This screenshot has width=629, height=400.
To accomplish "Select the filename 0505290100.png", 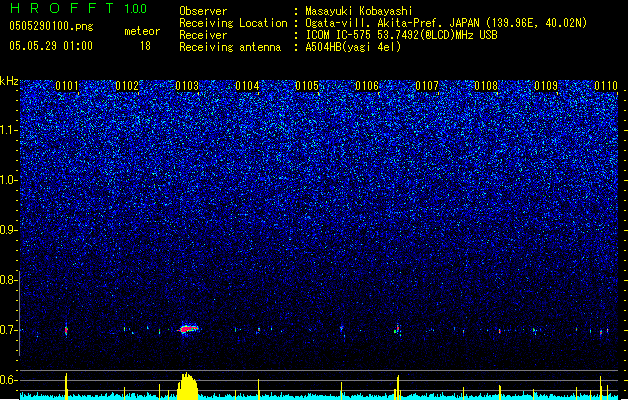I will tap(51, 26).
